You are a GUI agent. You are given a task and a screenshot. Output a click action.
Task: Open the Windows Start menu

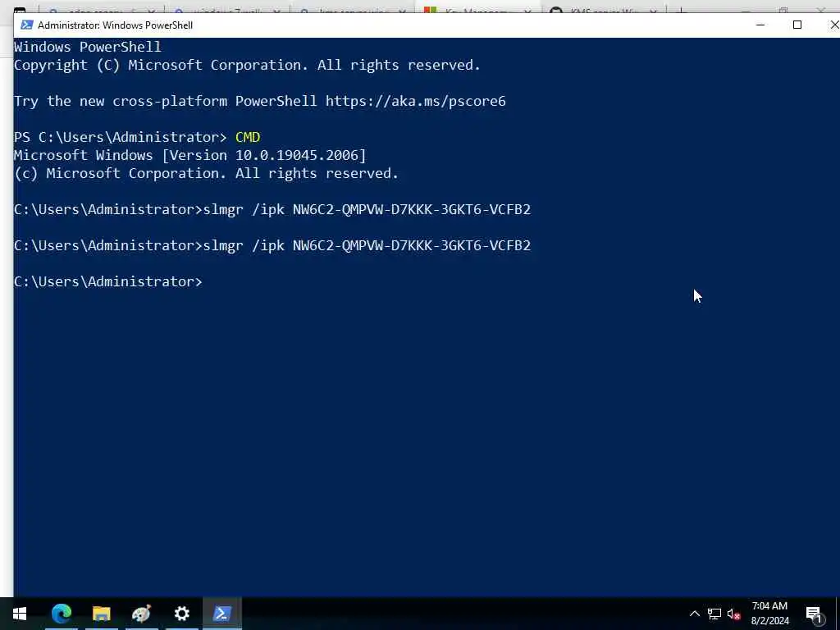[20, 614]
